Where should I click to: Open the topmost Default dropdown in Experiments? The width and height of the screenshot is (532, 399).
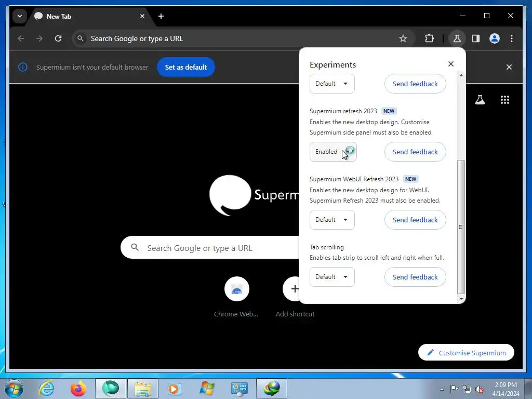tap(332, 84)
